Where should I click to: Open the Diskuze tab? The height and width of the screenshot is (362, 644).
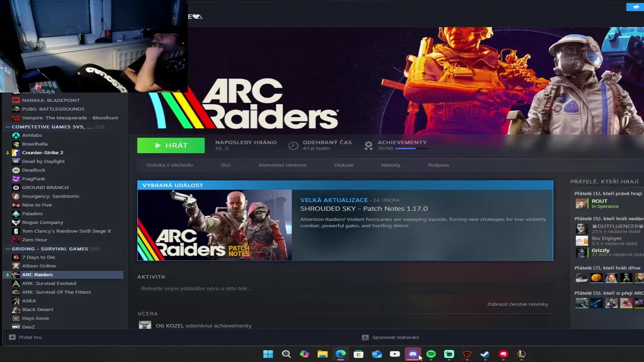(344, 165)
